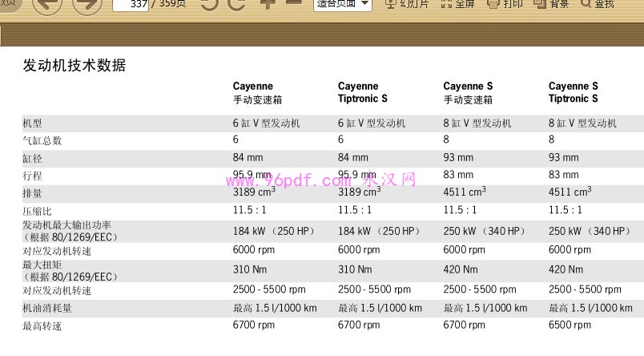Click the 机型 row label
Viewport: 644px width, 356px height.
point(33,123)
